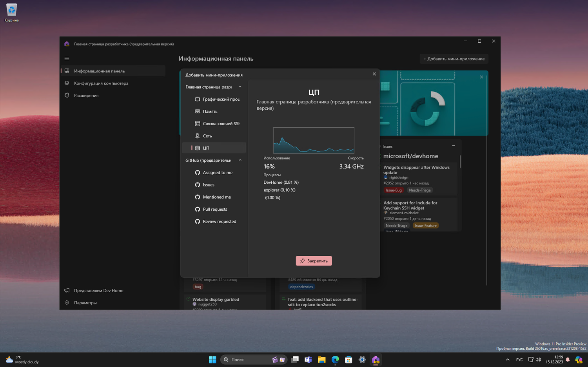
Task: Choose the Mentioned me widget
Action: point(214,197)
